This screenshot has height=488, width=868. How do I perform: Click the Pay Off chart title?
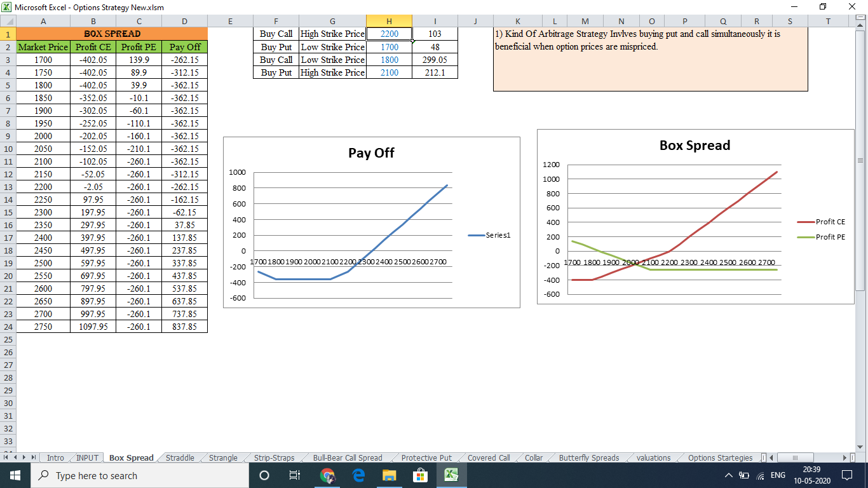(x=371, y=152)
